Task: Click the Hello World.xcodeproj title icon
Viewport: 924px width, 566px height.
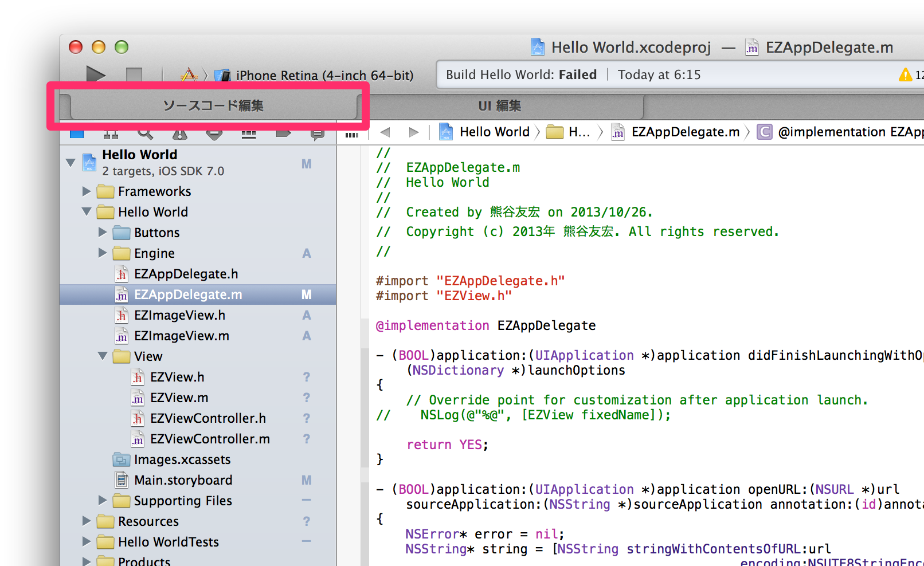Action: pos(538,47)
